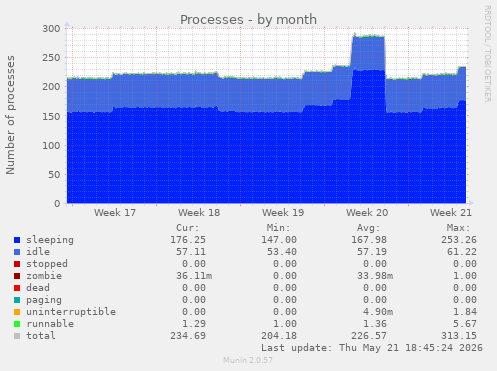This screenshot has height=371, width=497.
Task: Click the 'stopped' legend label
Action: point(47,264)
